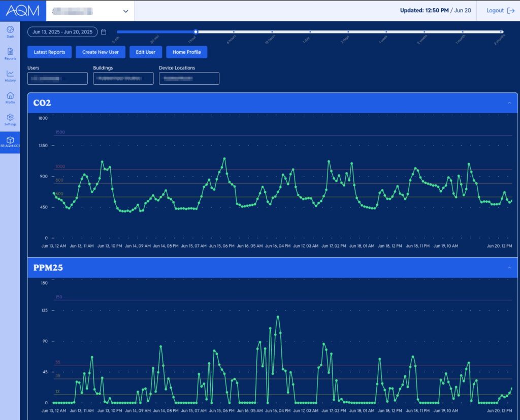Click CO2 x-axis label 'Jun 15, 06 PM'
The width and height of the screenshot is (520, 420).
coord(221,246)
